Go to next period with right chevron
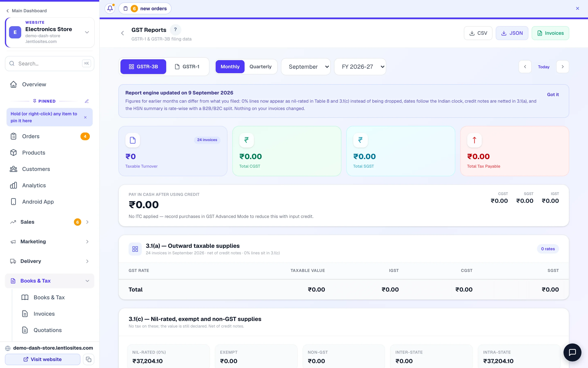 (x=562, y=67)
